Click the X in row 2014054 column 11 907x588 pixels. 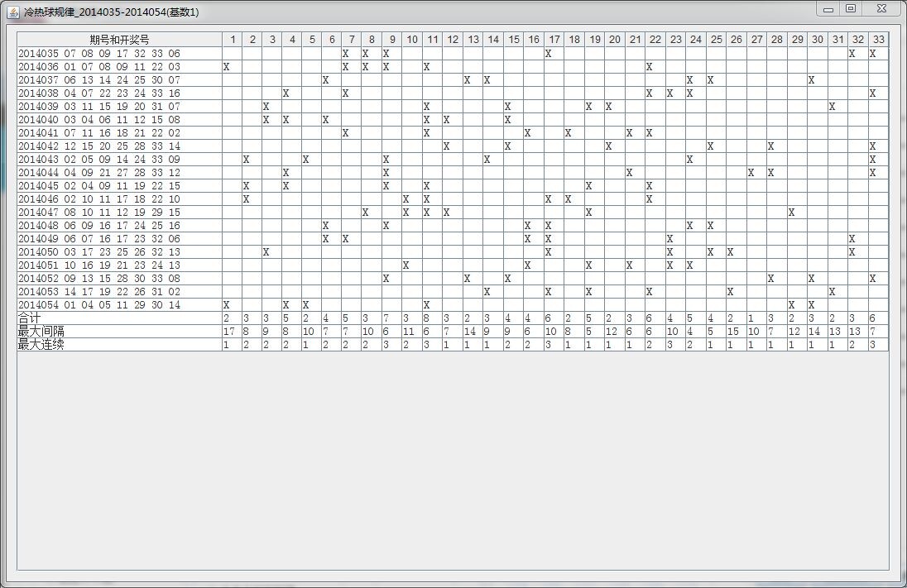pyautogui.click(x=426, y=304)
